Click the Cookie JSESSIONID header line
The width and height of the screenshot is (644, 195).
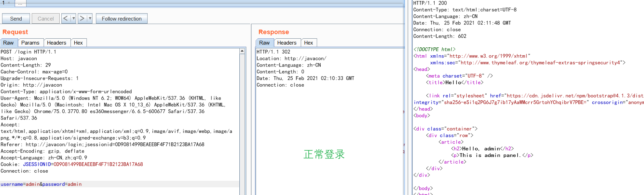click(x=72, y=164)
